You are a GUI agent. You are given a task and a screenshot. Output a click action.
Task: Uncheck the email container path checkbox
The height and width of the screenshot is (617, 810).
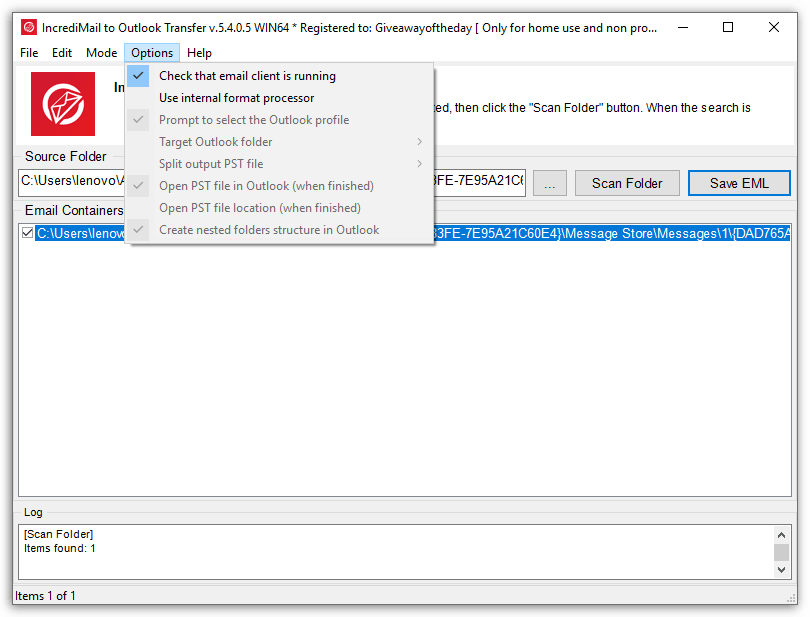tap(26, 232)
